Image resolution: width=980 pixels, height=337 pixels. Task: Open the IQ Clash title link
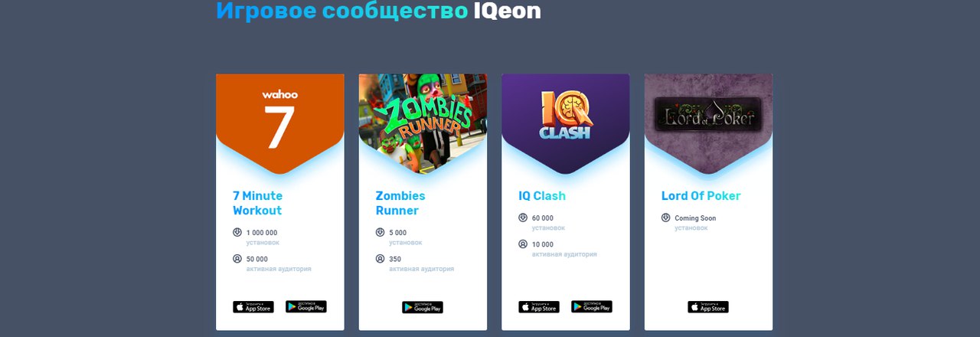click(542, 196)
